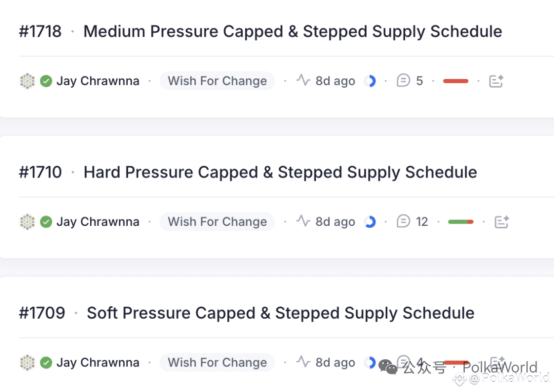
Task: Click the comments icon on referendum #1718
Action: point(403,81)
